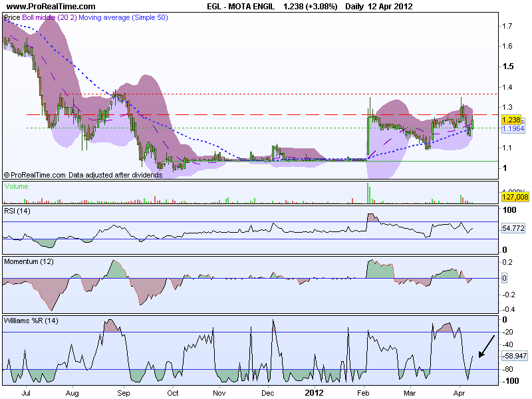Click the 'Apr' time axis label
Viewport: 532px width, 399px height.
(459, 393)
